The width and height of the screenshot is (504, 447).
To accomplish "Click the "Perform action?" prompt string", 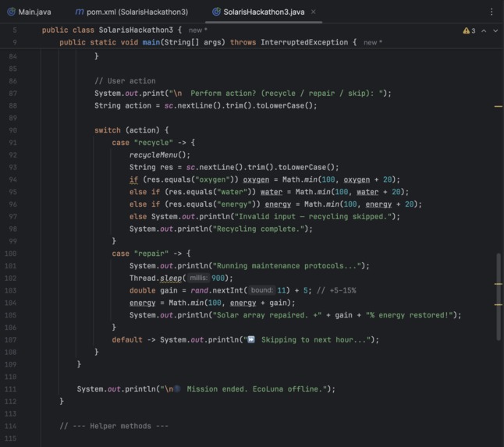I will pos(276,93).
